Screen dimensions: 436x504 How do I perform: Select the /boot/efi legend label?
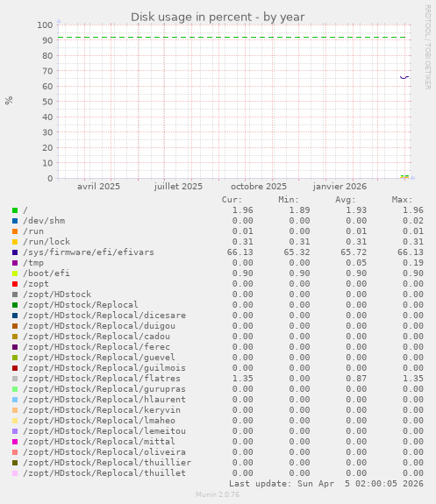coord(46,273)
